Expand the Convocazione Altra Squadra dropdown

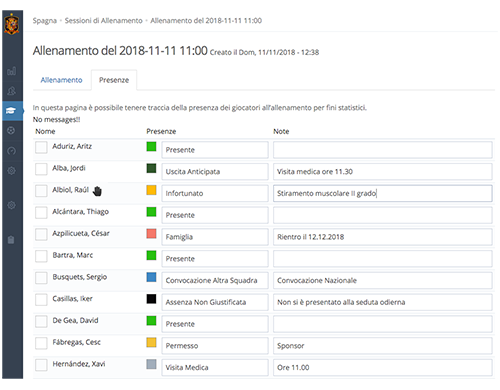pos(215,280)
